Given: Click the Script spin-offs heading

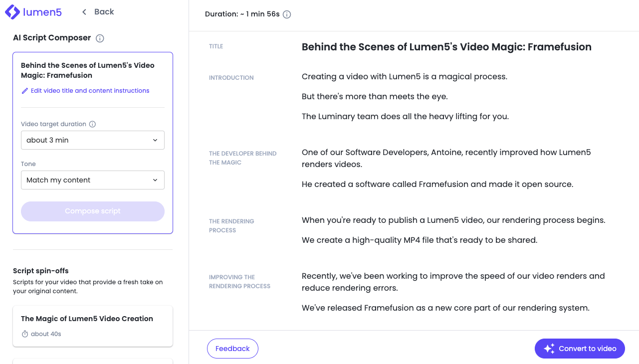Looking at the screenshot, I should tap(41, 271).
